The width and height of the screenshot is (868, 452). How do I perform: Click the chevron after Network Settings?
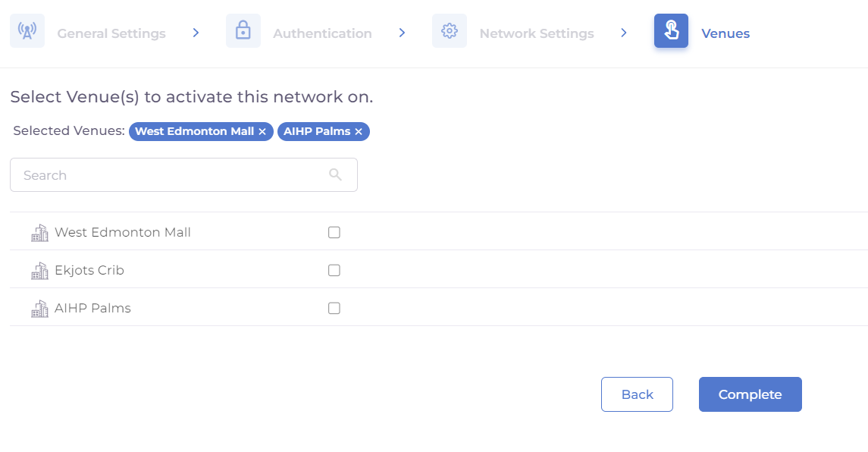624,33
